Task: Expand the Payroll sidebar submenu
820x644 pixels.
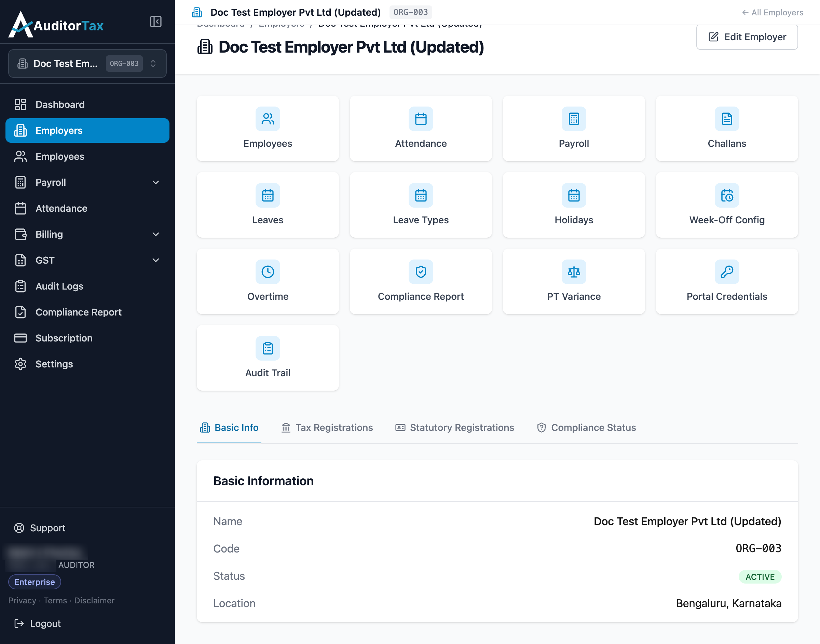Action: pos(155,182)
